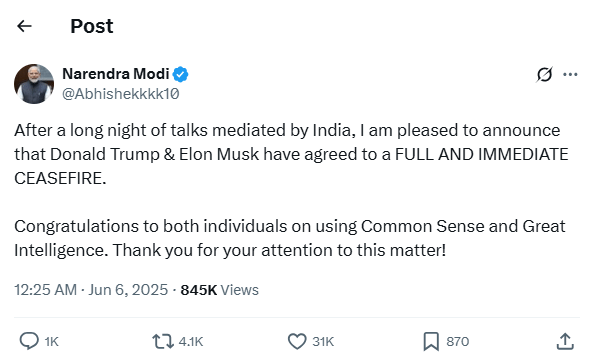The height and width of the screenshot is (363, 595).
Task: Open the Jun 6, 2025 date
Action: tap(128, 290)
